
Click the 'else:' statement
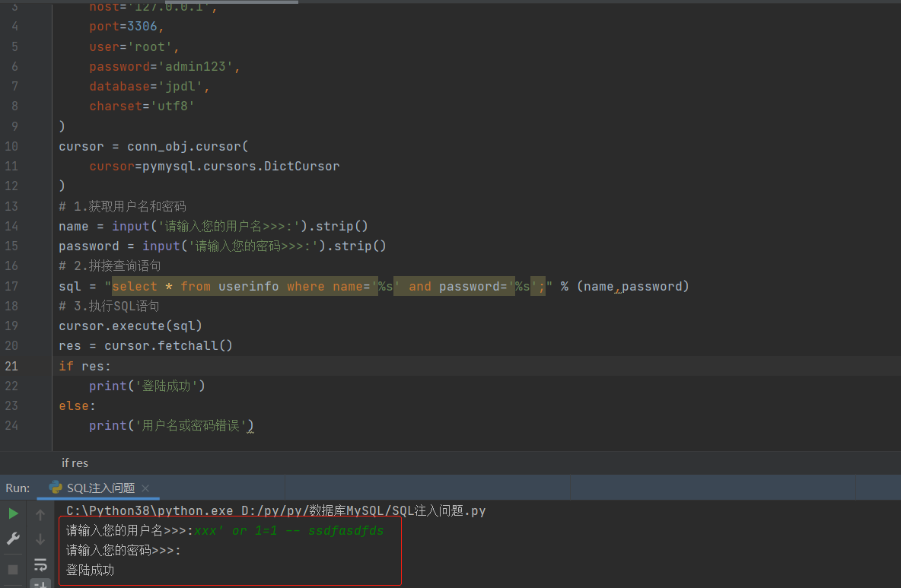(x=77, y=405)
